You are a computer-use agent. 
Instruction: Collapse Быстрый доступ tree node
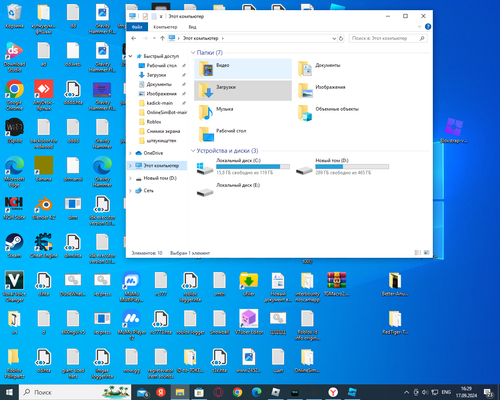pos(130,56)
